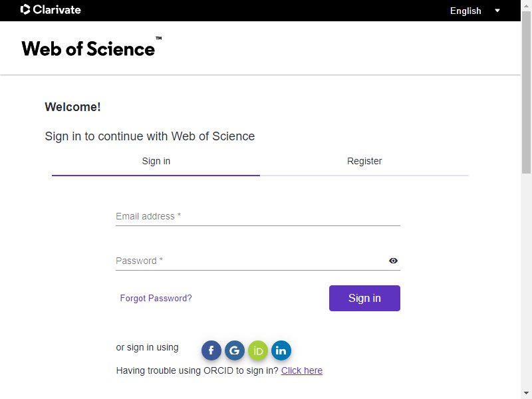This screenshot has width=532, height=399.
Task: Focus the Password field
Action: coord(251,261)
